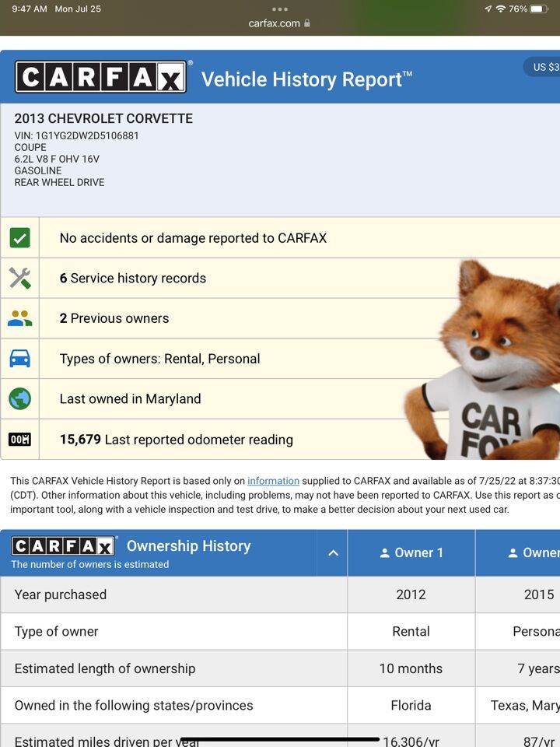
Task: Click the CARFAX logo in header
Action: click(101, 78)
